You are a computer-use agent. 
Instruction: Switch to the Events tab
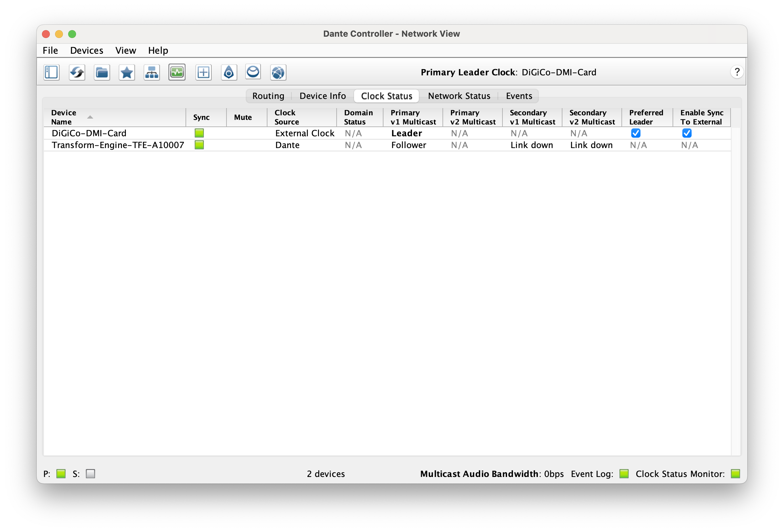coord(519,96)
